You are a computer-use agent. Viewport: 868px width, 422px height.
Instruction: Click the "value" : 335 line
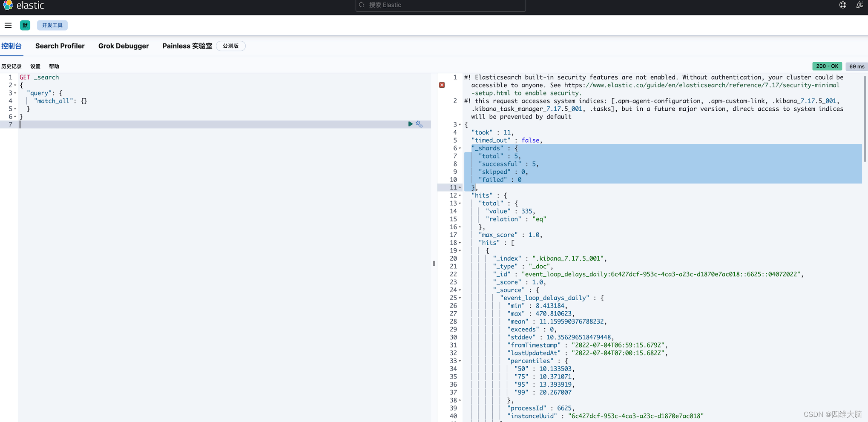point(510,211)
